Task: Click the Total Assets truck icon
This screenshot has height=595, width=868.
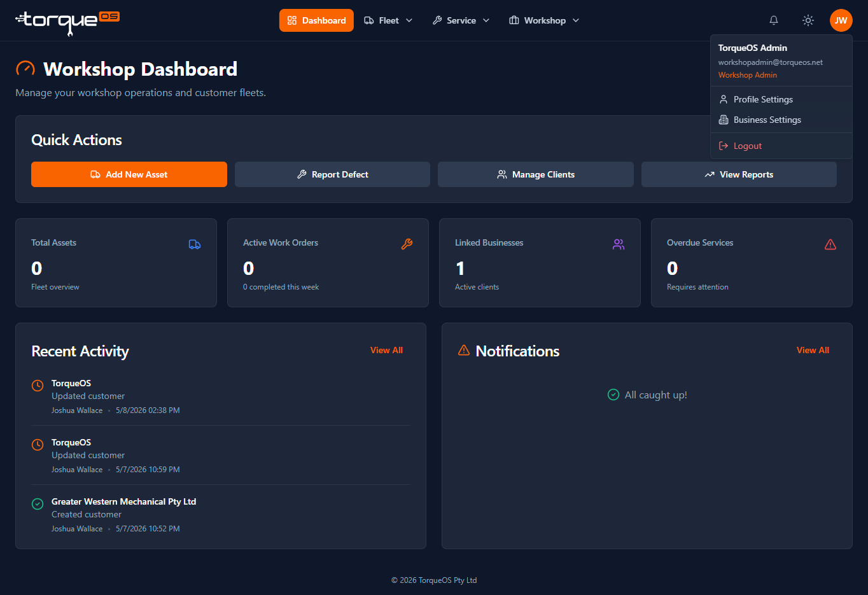Action: point(195,244)
